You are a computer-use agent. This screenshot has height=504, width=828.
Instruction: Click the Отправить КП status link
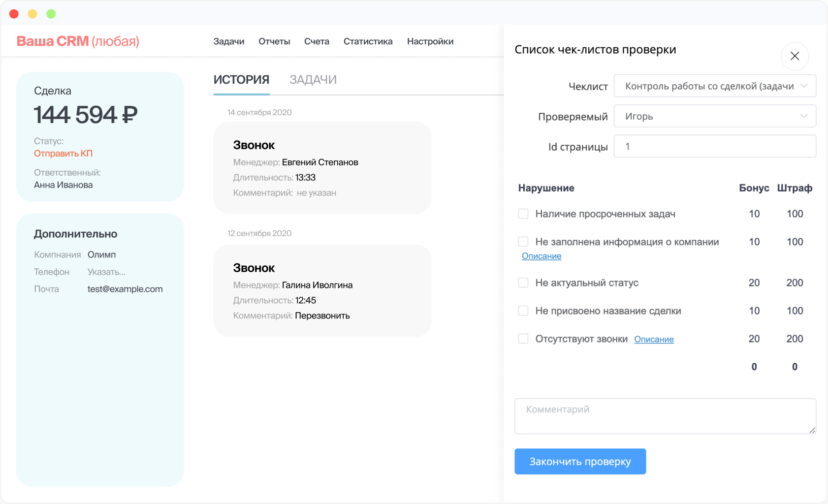point(64,153)
